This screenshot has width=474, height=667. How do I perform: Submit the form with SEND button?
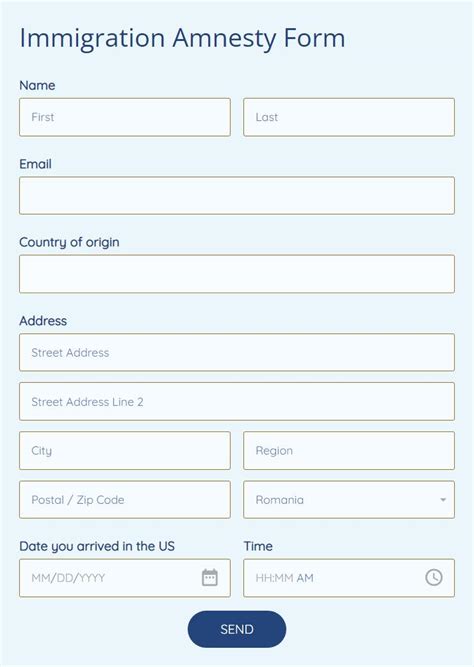[237, 629]
